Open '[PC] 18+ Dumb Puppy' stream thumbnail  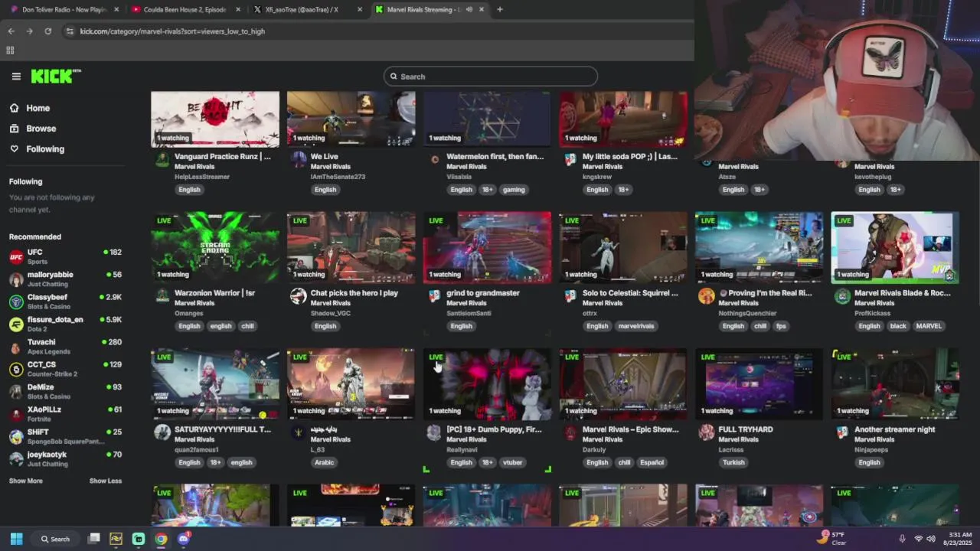point(487,384)
